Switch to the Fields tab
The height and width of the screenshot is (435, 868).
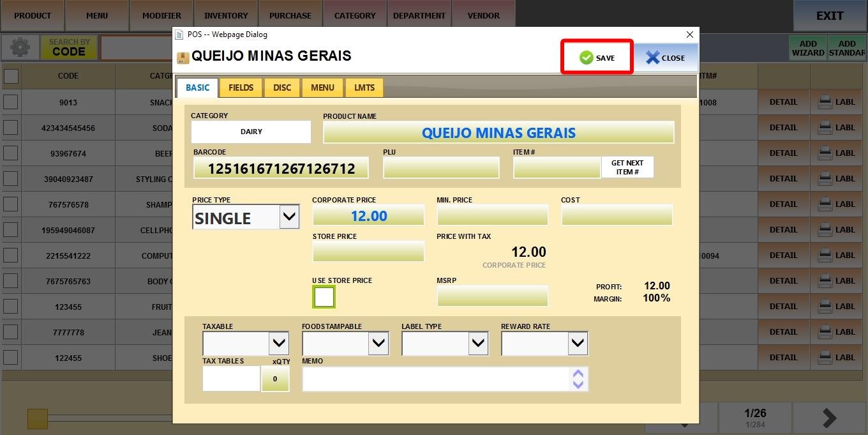click(241, 88)
